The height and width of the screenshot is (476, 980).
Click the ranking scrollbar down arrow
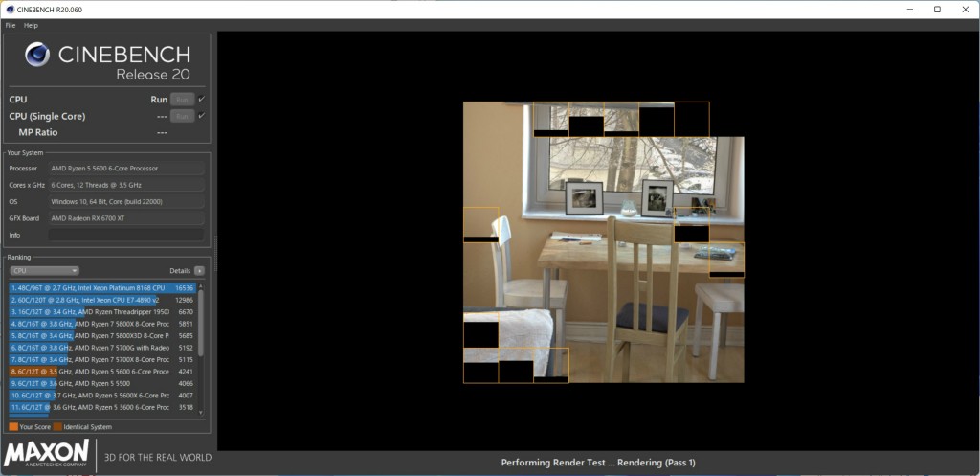pyautogui.click(x=201, y=413)
